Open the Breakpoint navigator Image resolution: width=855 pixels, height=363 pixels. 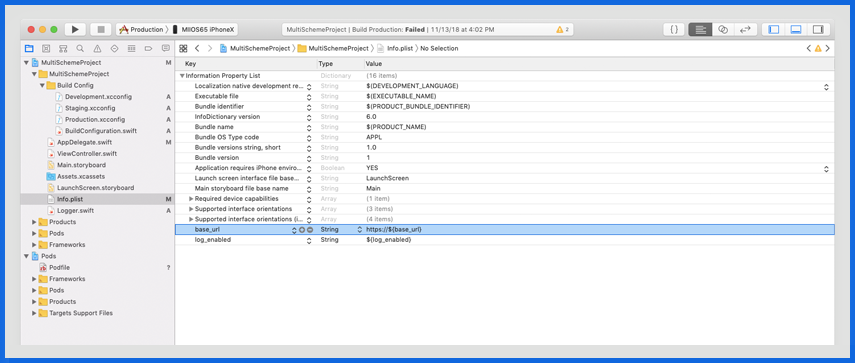[x=148, y=48]
